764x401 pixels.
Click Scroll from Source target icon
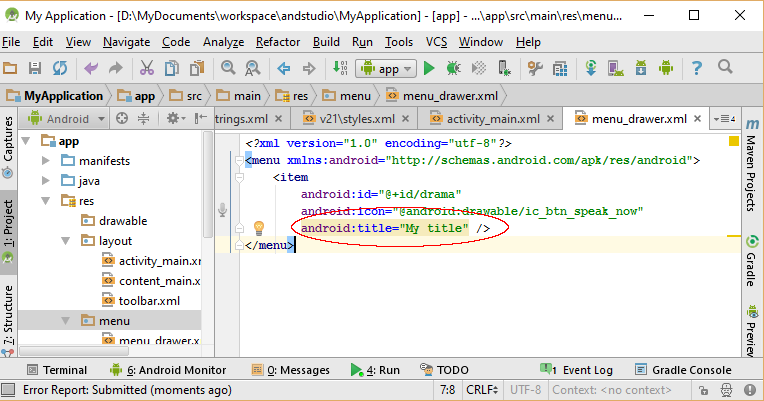122,118
